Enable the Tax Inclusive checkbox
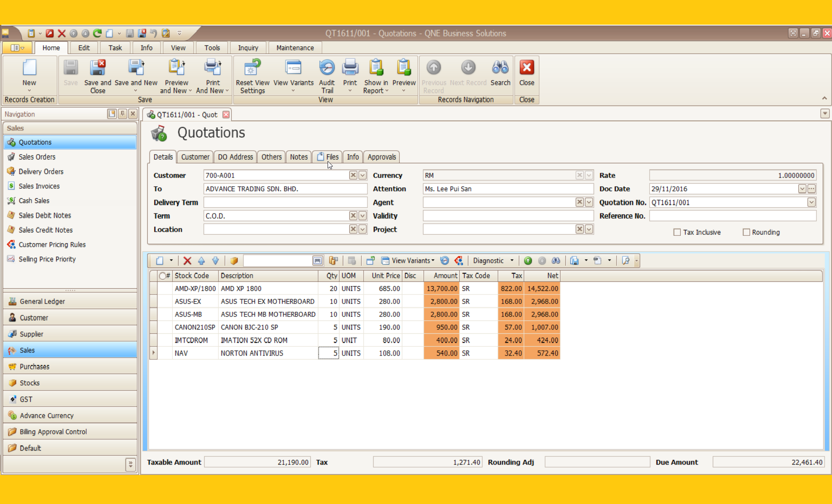Viewport: 832px width, 504px height. [x=677, y=232]
